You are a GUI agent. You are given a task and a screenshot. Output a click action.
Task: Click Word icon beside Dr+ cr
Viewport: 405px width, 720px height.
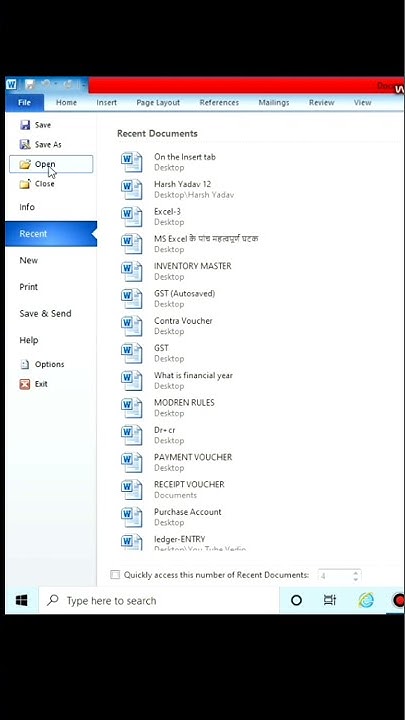(x=132, y=435)
